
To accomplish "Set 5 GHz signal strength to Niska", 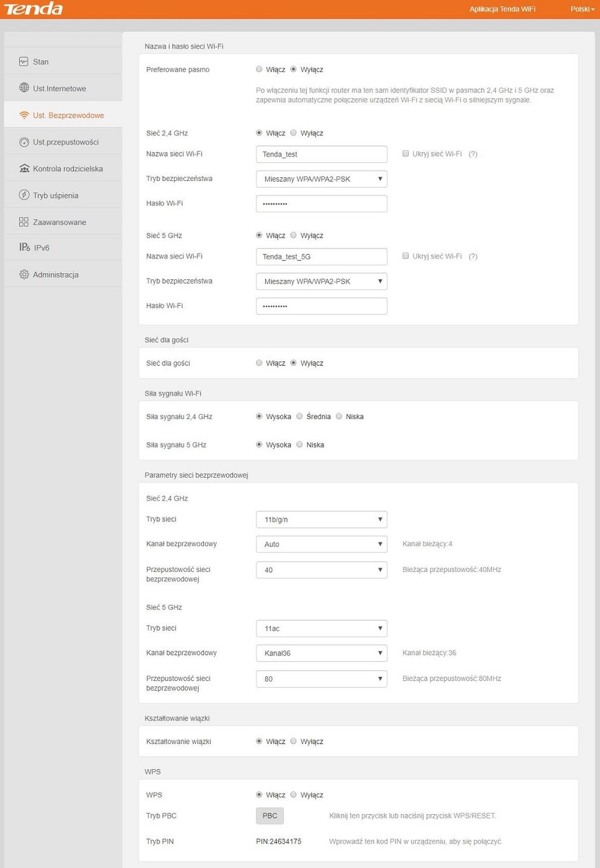I will (x=299, y=445).
